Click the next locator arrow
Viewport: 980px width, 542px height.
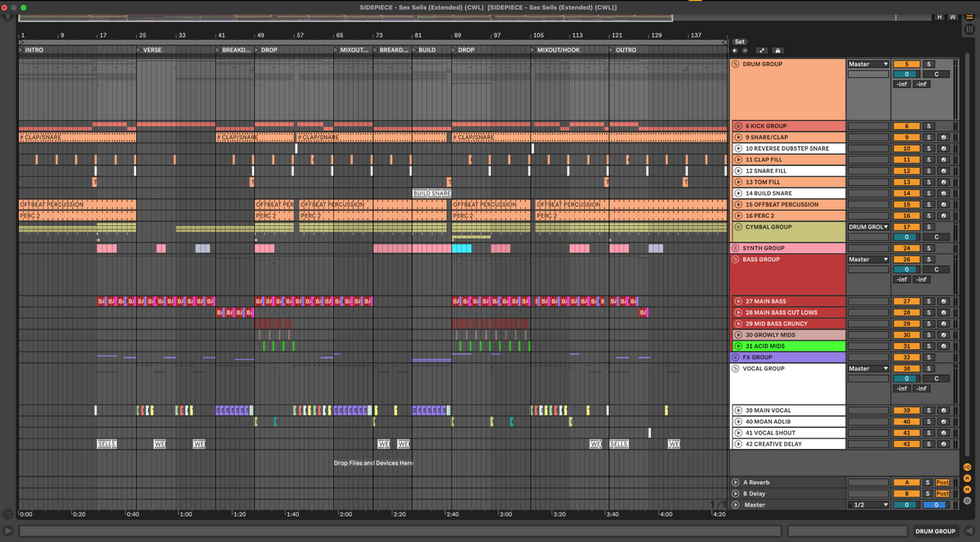(x=744, y=51)
